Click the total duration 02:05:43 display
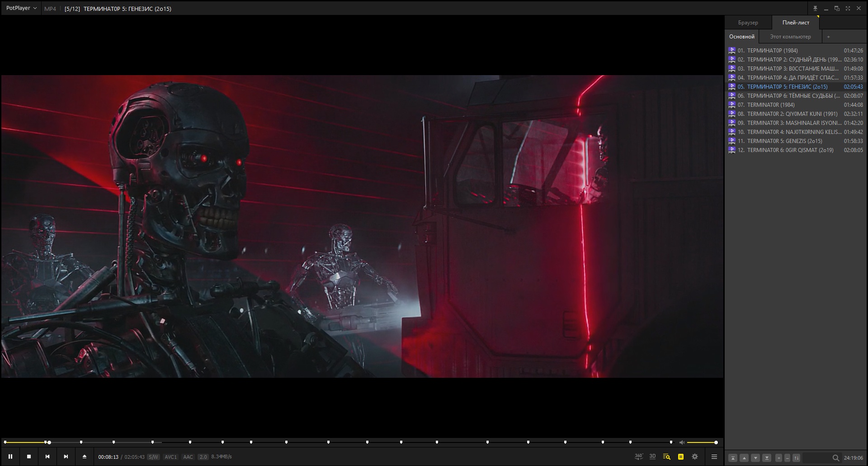Image resolution: width=868 pixels, height=466 pixels. click(134, 457)
